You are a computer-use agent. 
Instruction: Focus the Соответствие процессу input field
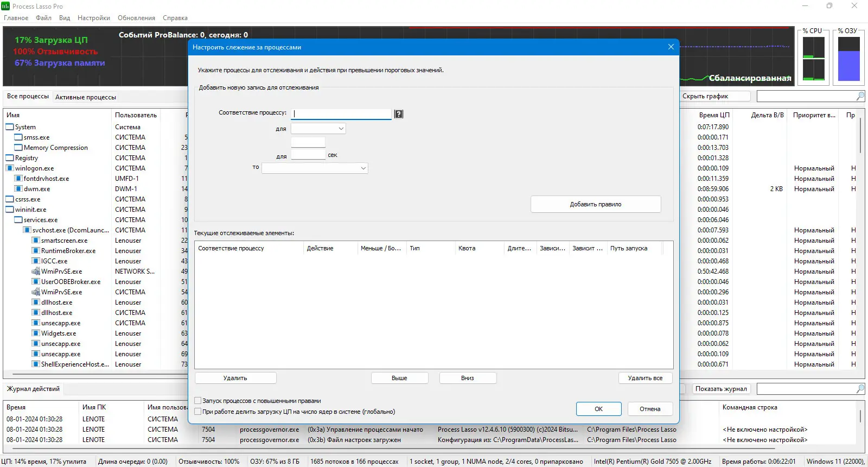(x=341, y=114)
